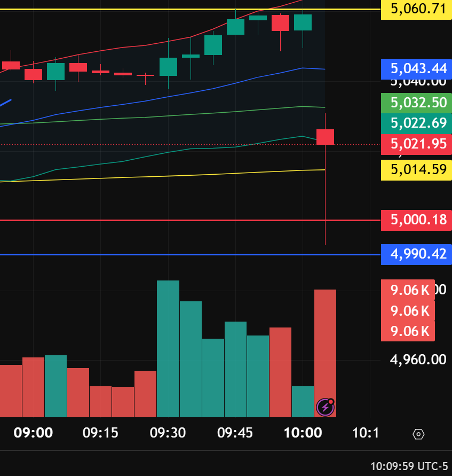Click the 5,014.59 yellow price label
Image resolution: width=452 pixels, height=476 pixels.
418,170
